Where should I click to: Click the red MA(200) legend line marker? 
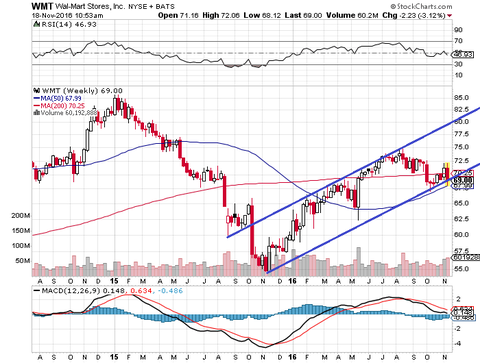(x=36, y=106)
